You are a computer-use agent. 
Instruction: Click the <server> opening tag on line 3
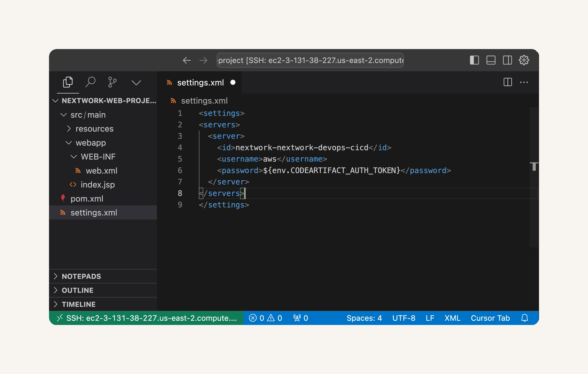pyautogui.click(x=226, y=136)
